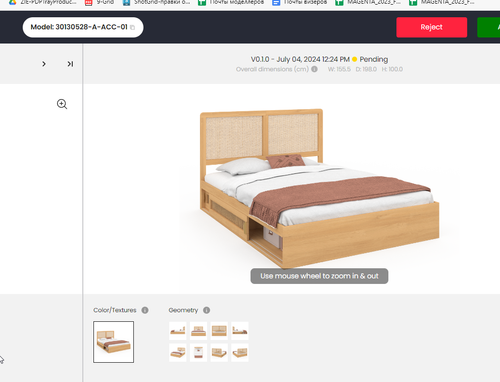Select geometry side-profile thumbnail with headboard on right
This screenshot has height=382, width=500.
[177, 331]
